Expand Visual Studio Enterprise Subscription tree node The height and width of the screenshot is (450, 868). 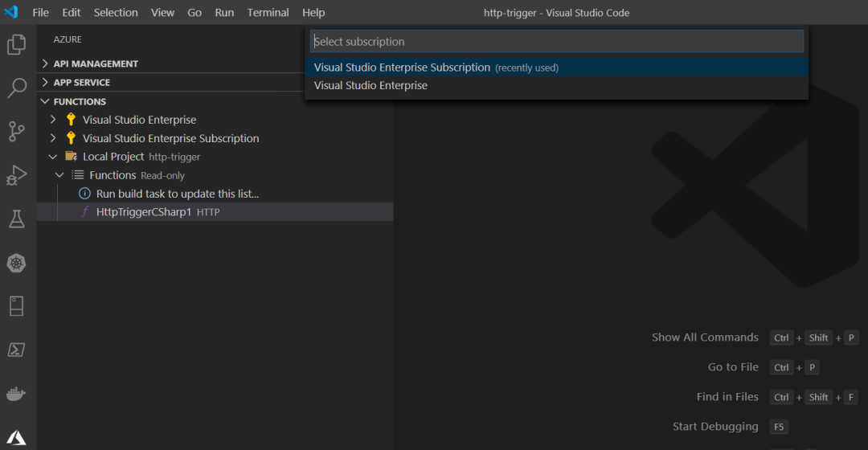pyautogui.click(x=53, y=138)
